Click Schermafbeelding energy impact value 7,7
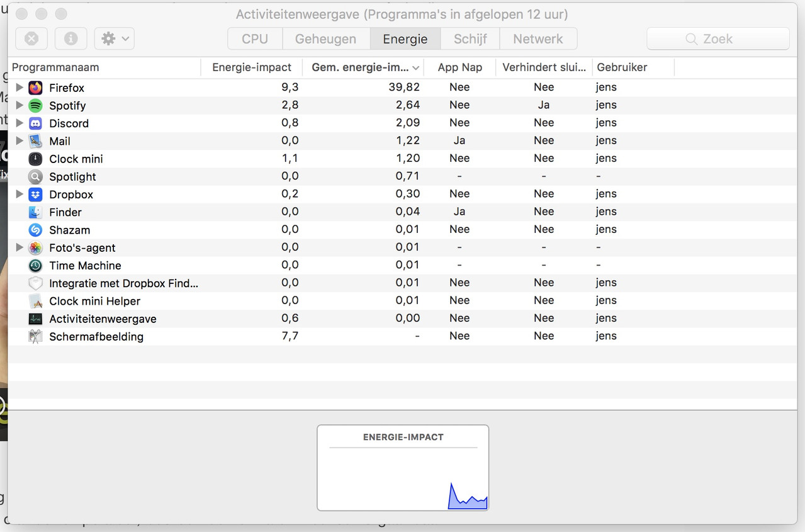The height and width of the screenshot is (532, 805). click(x=290, y=336)
